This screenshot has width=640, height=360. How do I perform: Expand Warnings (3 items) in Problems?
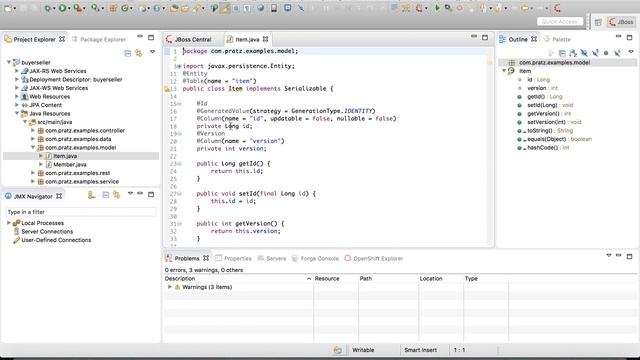[x=170, y=287]
